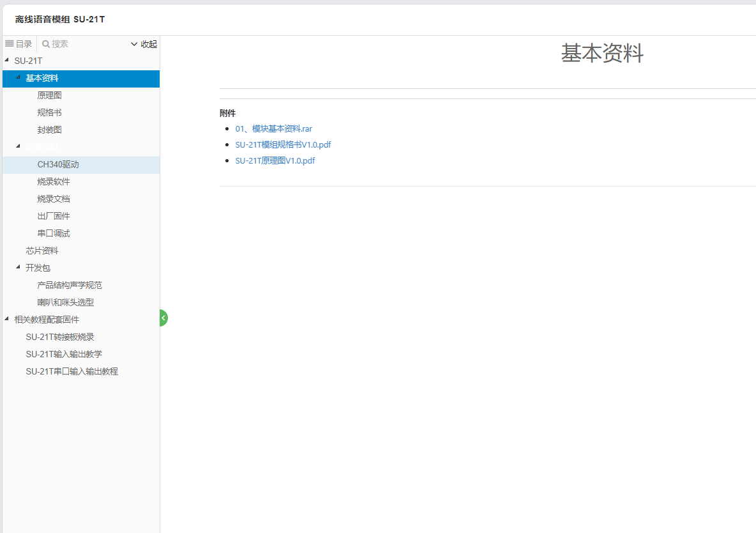Collapse all via the 收起 chevron button

144,44
